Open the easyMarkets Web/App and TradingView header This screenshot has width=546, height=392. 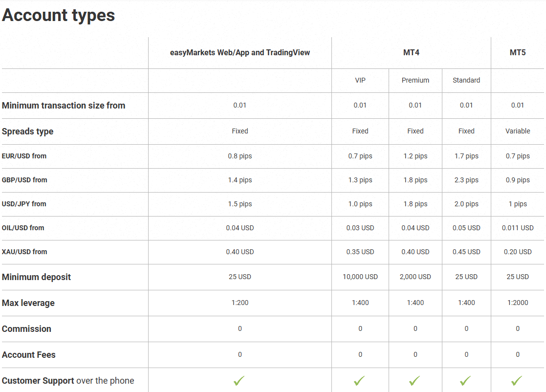(x=240, y=52)
